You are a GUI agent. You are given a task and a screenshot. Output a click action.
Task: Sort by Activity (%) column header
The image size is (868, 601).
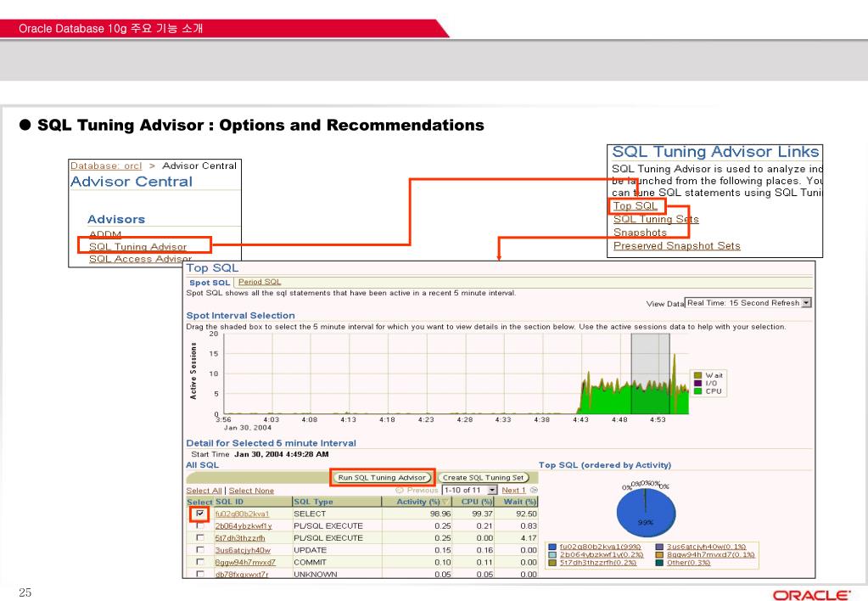[418, 502]
